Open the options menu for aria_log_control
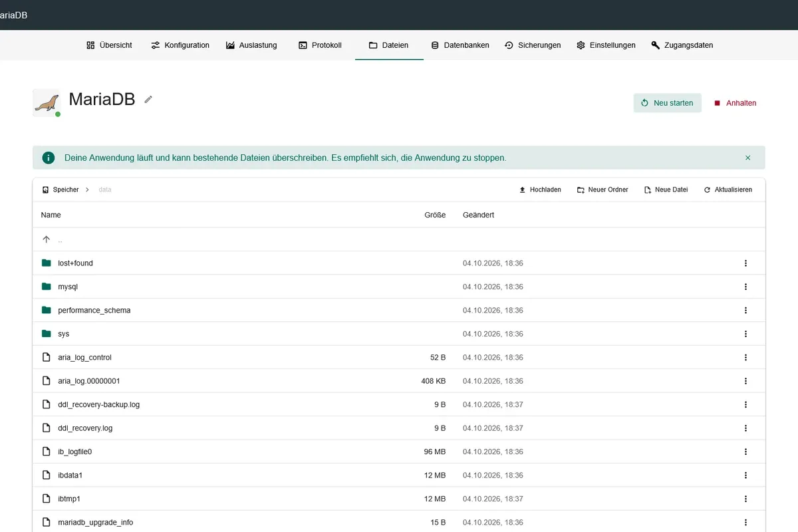 pos(745,358)
